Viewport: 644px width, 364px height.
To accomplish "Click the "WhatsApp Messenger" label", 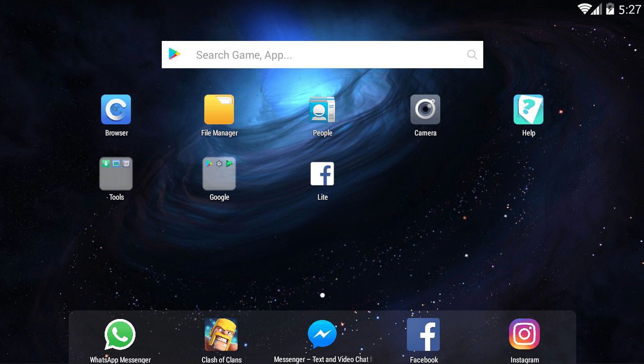I will [x=120, y=360].
